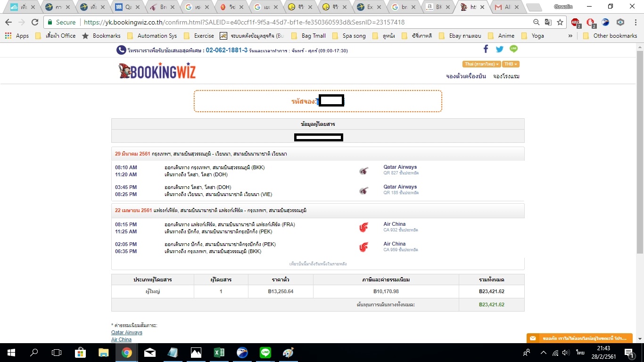The width and height of the screenshot is (644, 362).
Task: Open Chrome menu with three dots icon
Action: [x=636, y=22]
